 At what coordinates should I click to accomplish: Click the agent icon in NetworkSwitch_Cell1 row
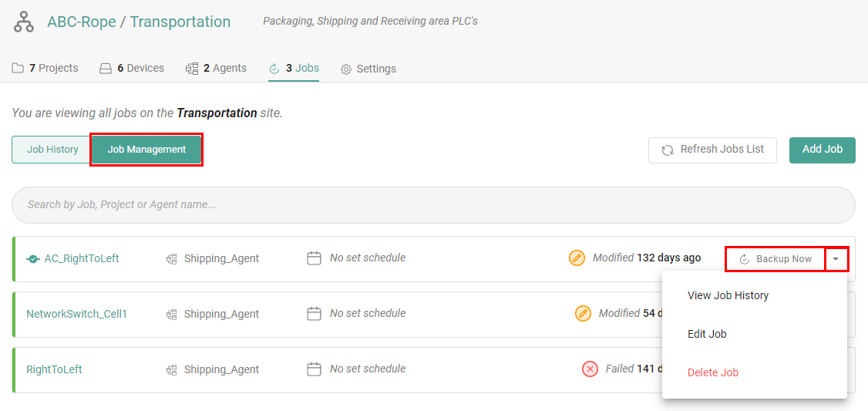[172, 315]
